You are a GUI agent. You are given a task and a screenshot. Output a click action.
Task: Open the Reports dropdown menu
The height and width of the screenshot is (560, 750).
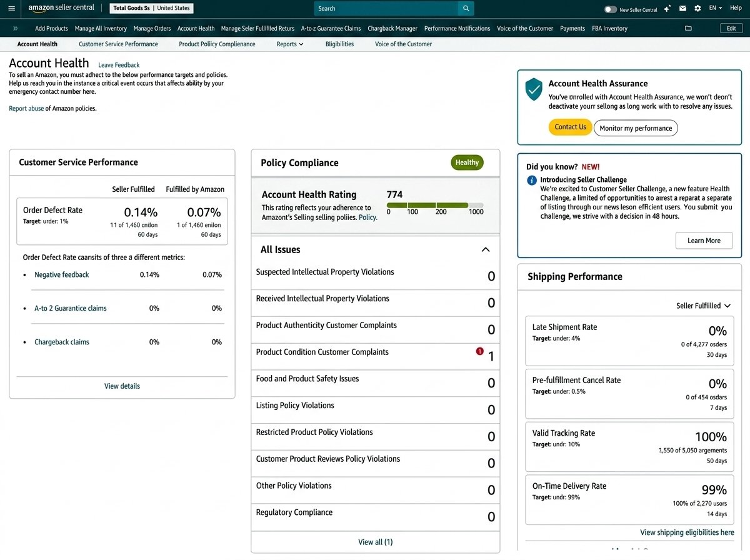click(x=290, y=44)
